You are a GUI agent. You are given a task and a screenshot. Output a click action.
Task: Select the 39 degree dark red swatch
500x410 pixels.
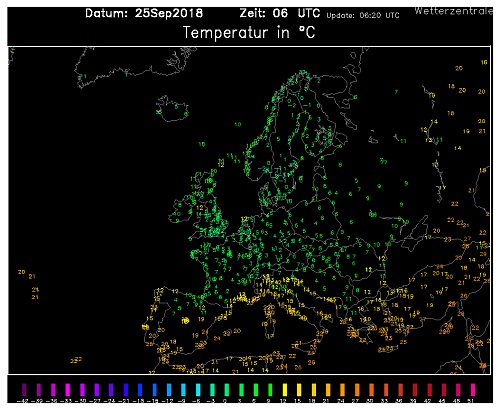[415, 390]
